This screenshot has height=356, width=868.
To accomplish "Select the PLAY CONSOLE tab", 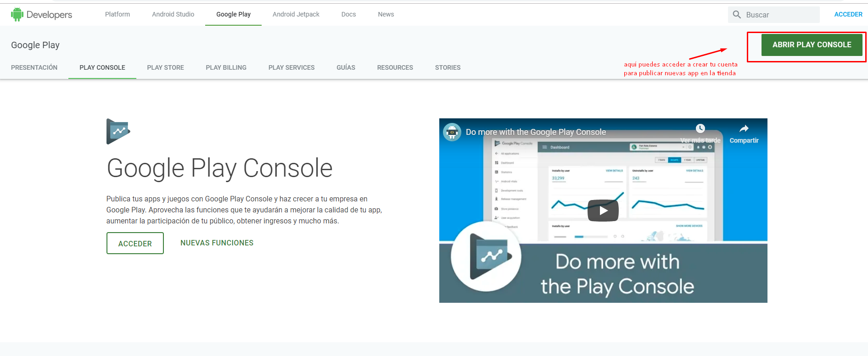I will (x=102, y=67).
